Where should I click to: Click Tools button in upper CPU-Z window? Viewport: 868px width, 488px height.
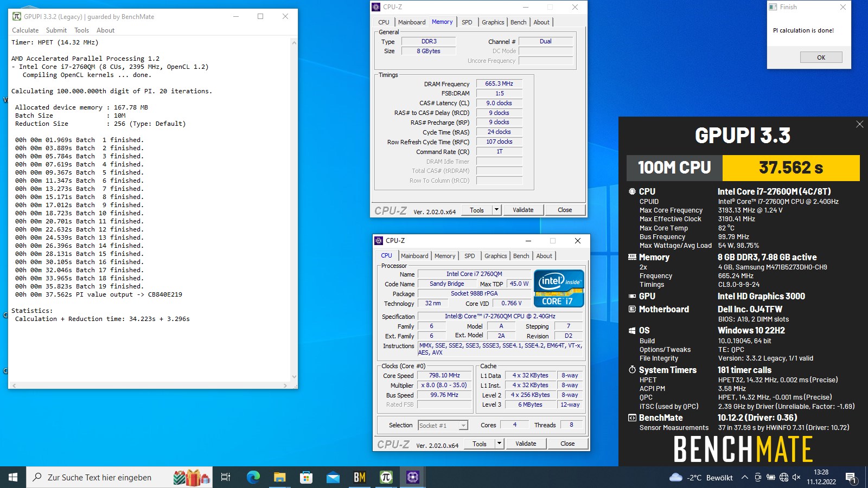tap(477, 210)
